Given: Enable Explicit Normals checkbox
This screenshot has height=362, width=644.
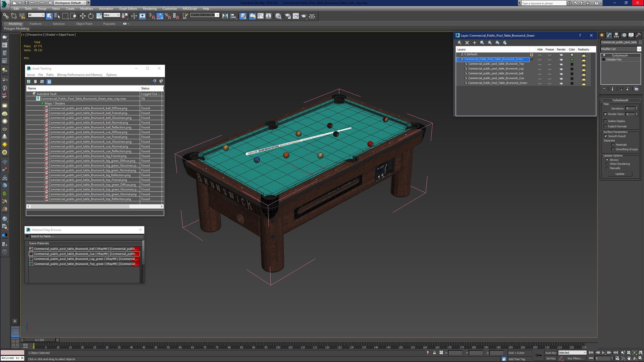Looking at the screenshot, I should pyautogui.click(x=605, y=126).
